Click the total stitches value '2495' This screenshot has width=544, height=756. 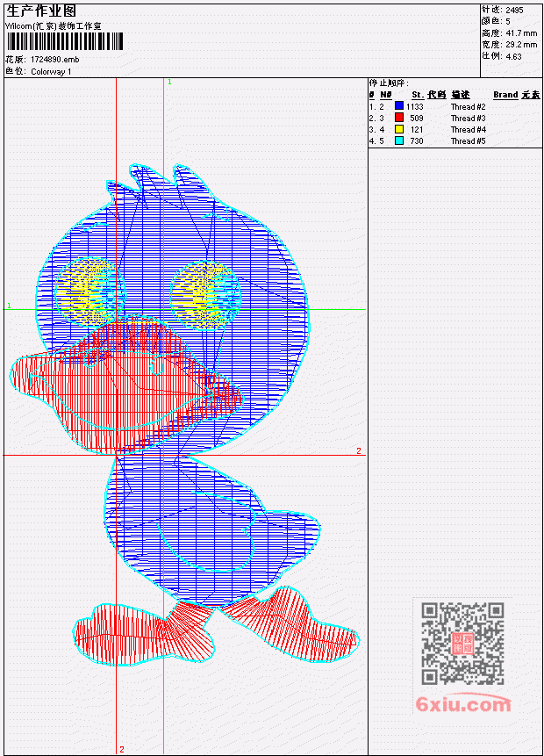pyautogui.click(x=515, y=10)
